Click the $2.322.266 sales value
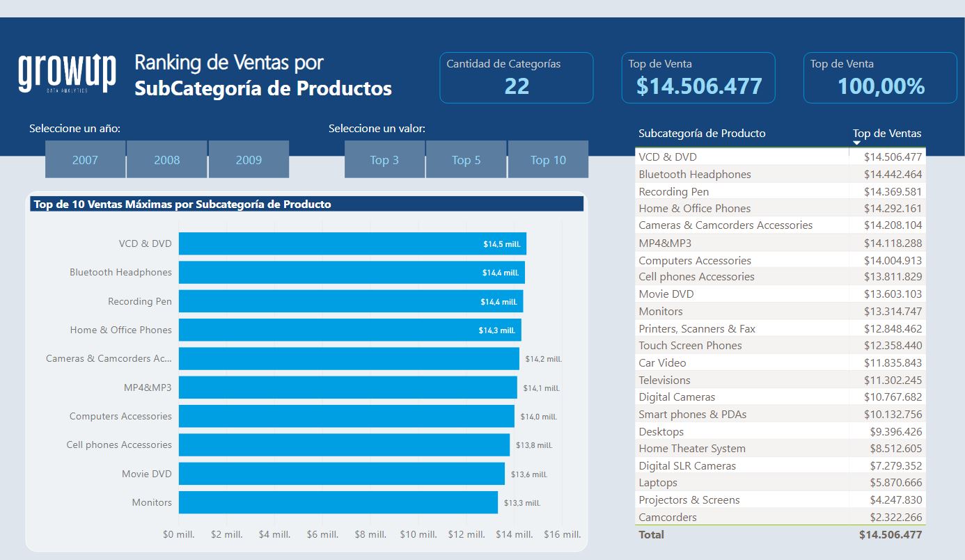Viewport: 965px width, 560px height. [896, 517]
